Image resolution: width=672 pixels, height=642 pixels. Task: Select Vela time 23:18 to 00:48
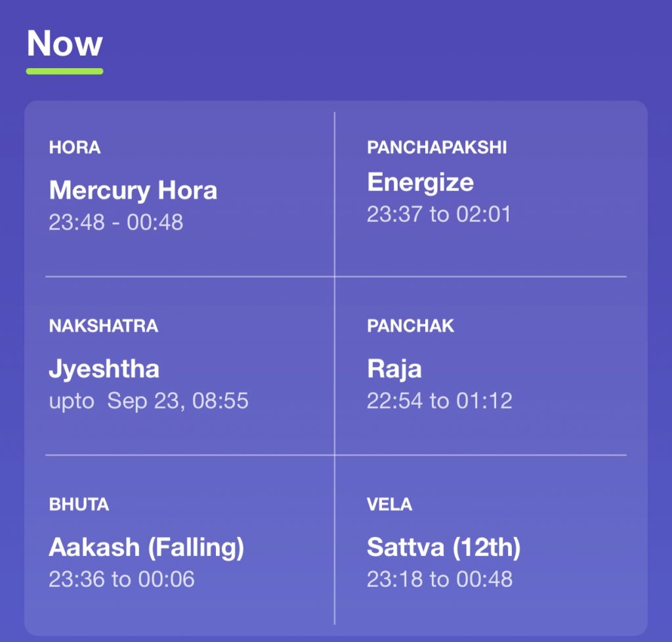point(440,580)
